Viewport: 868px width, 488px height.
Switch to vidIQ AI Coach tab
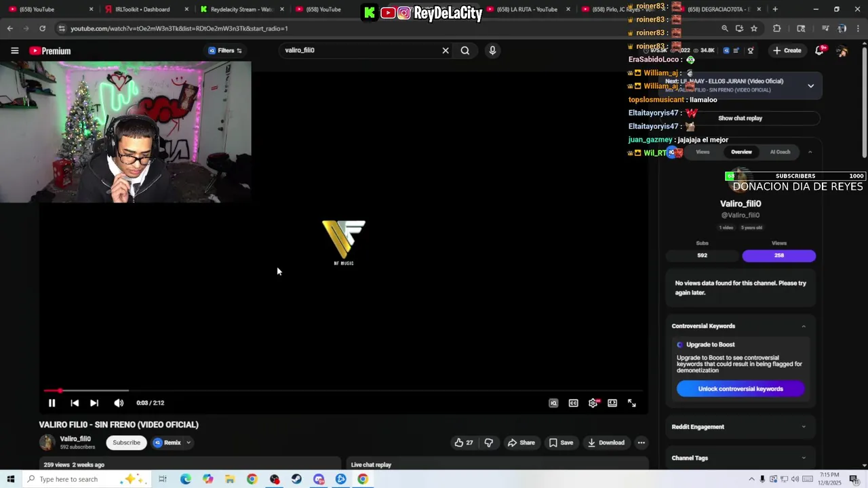[780, 152]
